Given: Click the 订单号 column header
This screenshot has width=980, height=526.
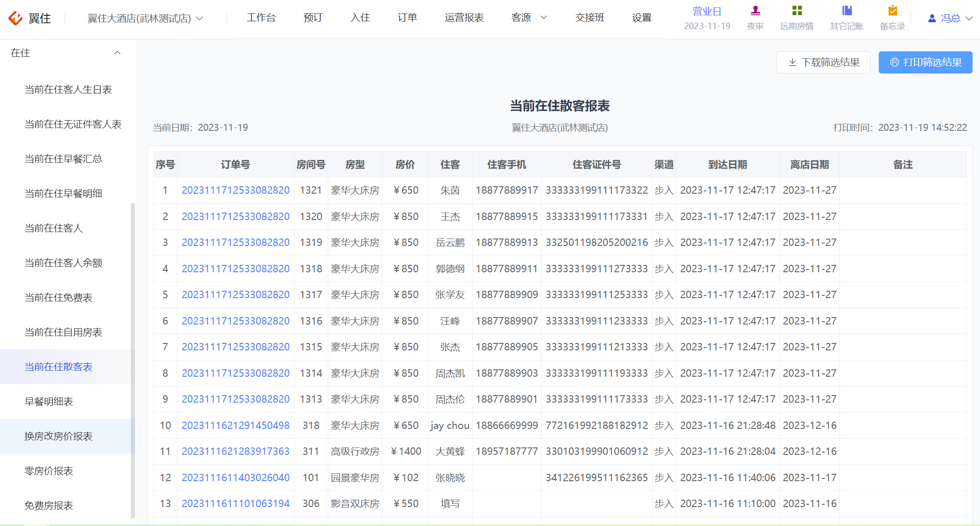Looking at the screenshot, I should (236, 165).
